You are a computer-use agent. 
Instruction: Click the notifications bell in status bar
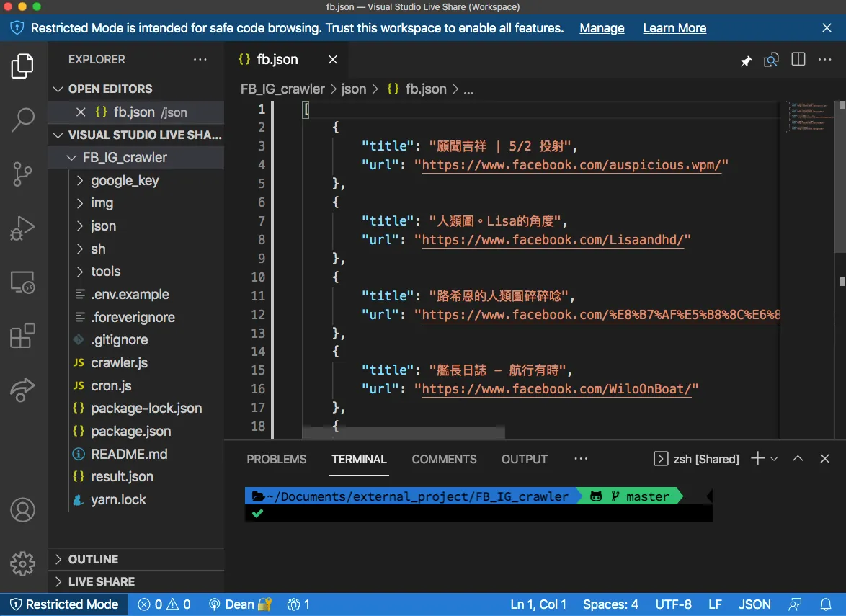(x=826, y=604)
